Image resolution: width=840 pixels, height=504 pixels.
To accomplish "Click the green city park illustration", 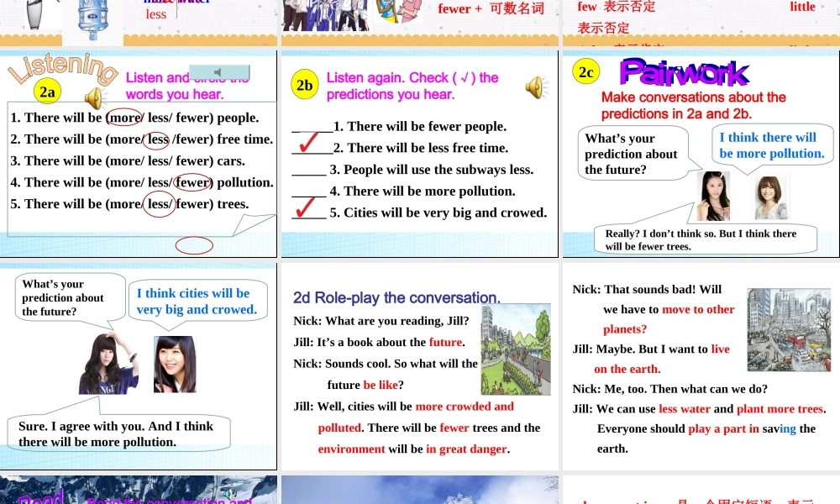I will 516,349.
